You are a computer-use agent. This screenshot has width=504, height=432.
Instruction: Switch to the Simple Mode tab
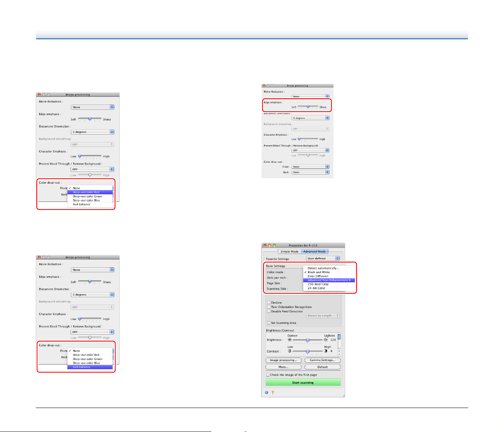[x=290, y=251]
